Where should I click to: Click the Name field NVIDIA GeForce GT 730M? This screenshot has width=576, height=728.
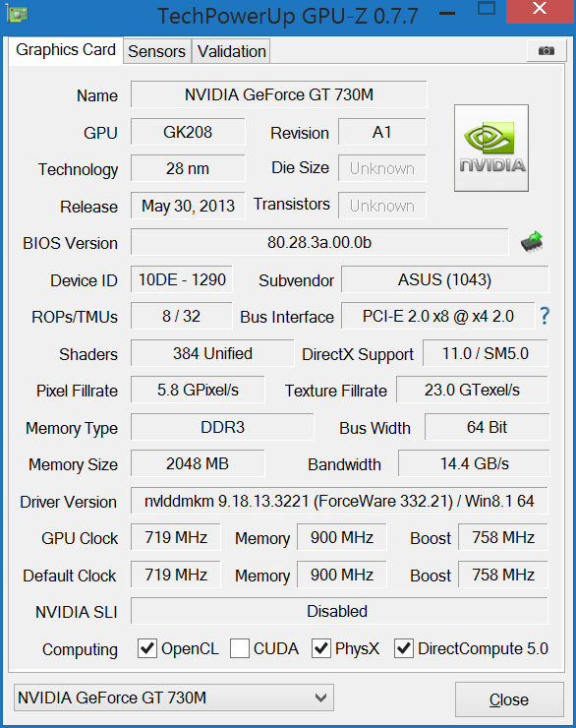[x=279, y=94]
